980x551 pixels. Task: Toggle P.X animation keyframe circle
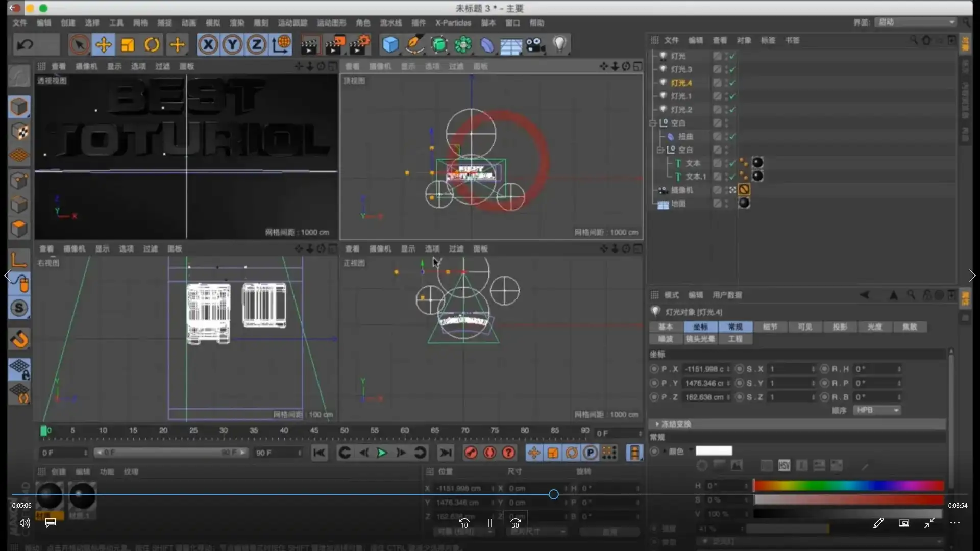[x=654, y=369]
